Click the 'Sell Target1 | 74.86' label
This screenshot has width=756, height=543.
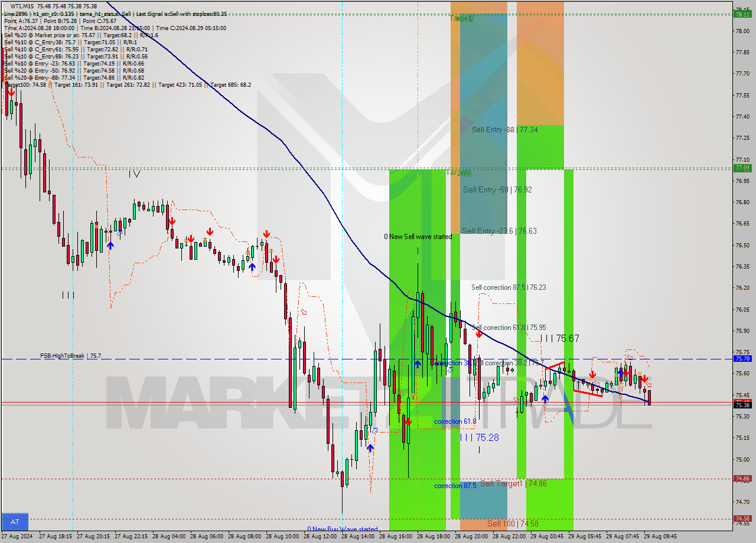513,483
